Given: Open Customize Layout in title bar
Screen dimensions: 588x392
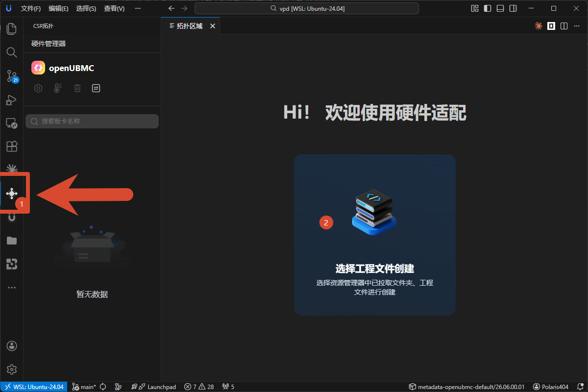Looking at the screenshot, I should tap(474, 8).
